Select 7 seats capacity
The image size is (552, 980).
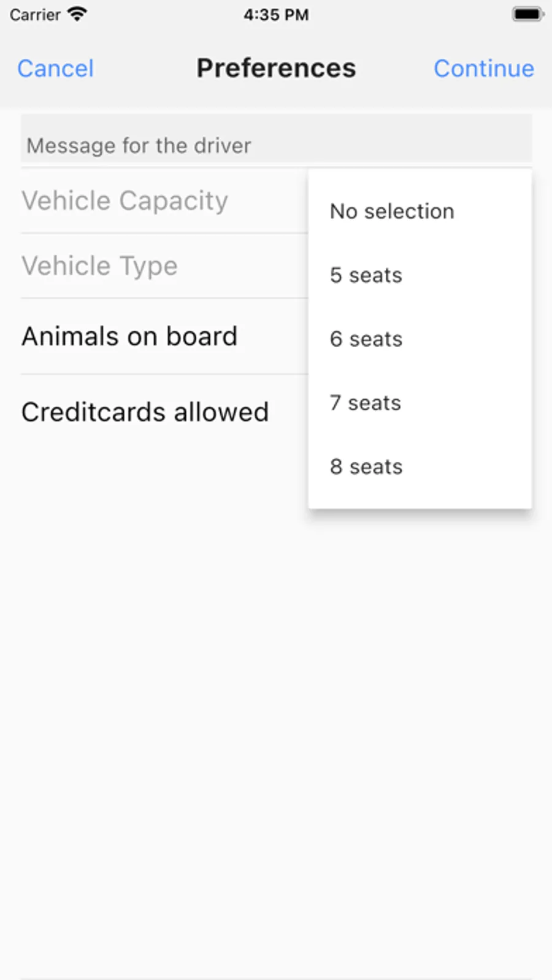tap(366, 403)
